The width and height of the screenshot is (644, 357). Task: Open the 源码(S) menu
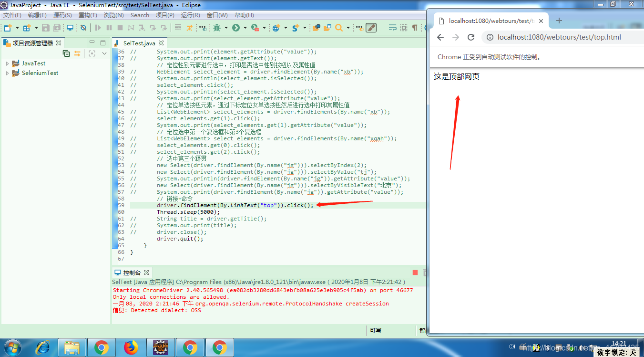coord(62,15)
